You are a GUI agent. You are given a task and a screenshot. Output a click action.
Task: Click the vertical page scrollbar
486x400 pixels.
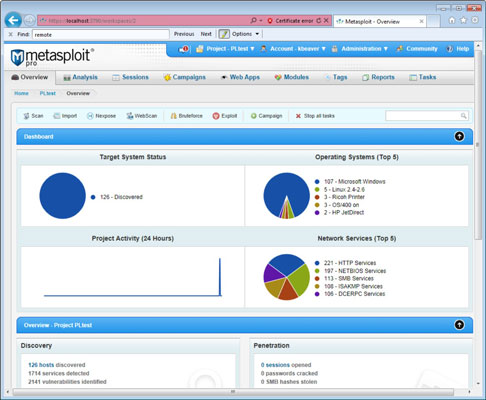(478, 145)
